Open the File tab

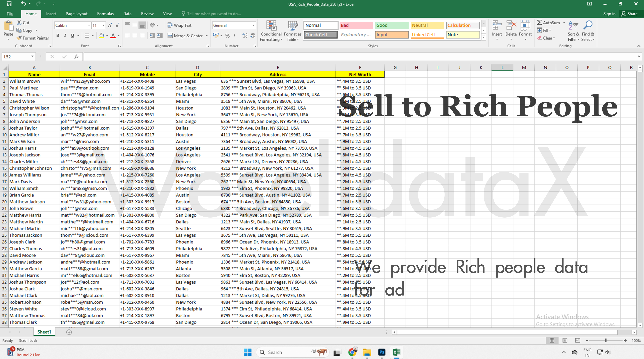click(10, 14)
